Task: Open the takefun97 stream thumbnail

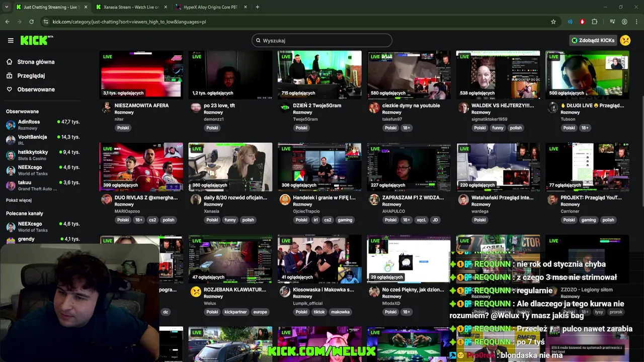Action: tap(409, 74)
